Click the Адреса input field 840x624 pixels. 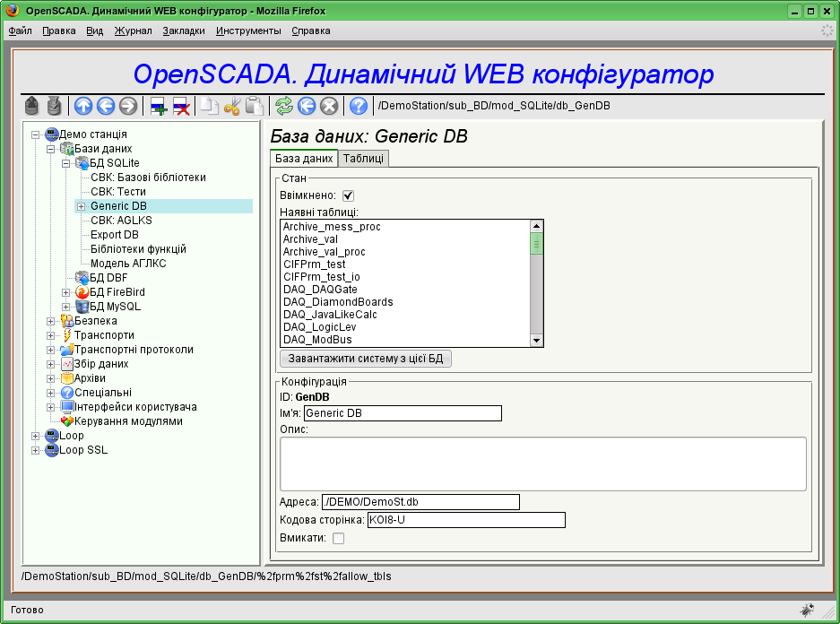click(x=420, y=502)
